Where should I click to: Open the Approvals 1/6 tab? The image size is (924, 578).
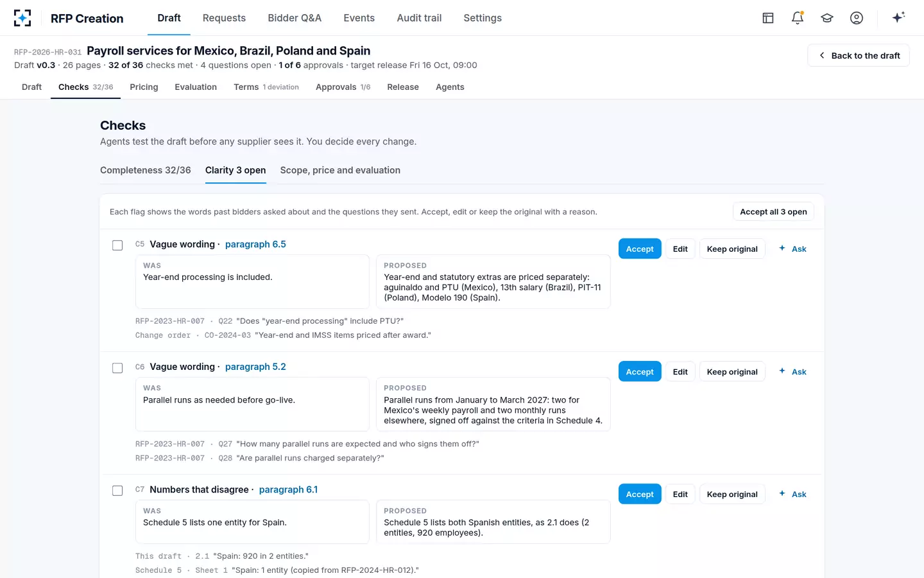(x=343, y=87)
